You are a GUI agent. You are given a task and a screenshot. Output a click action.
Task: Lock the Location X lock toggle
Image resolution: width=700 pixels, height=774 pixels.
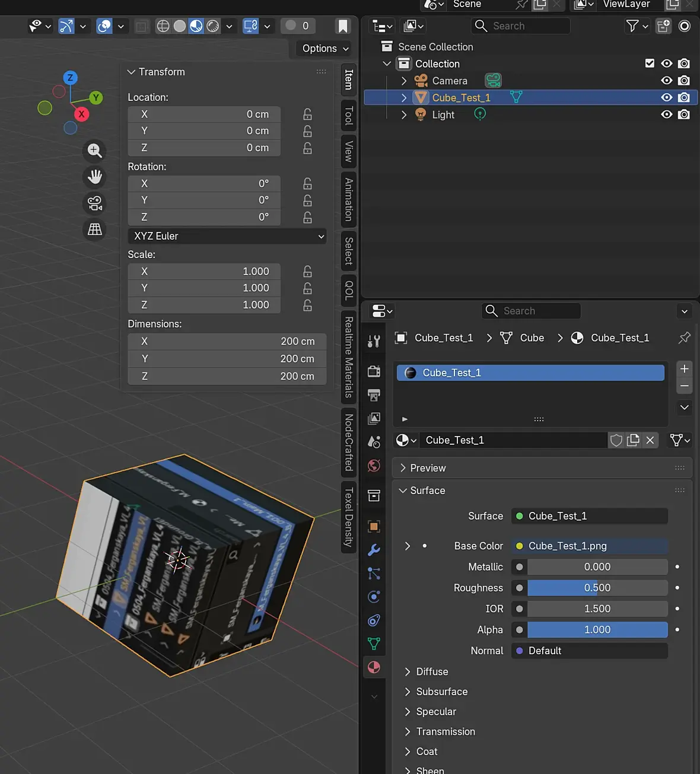(307, 114)
